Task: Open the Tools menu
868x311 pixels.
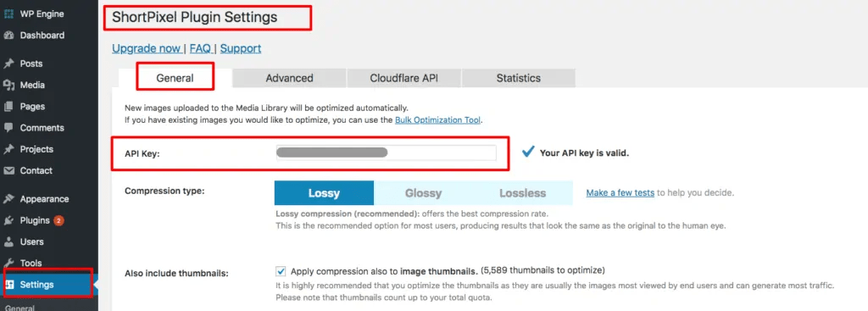Action: coord(31,263)
